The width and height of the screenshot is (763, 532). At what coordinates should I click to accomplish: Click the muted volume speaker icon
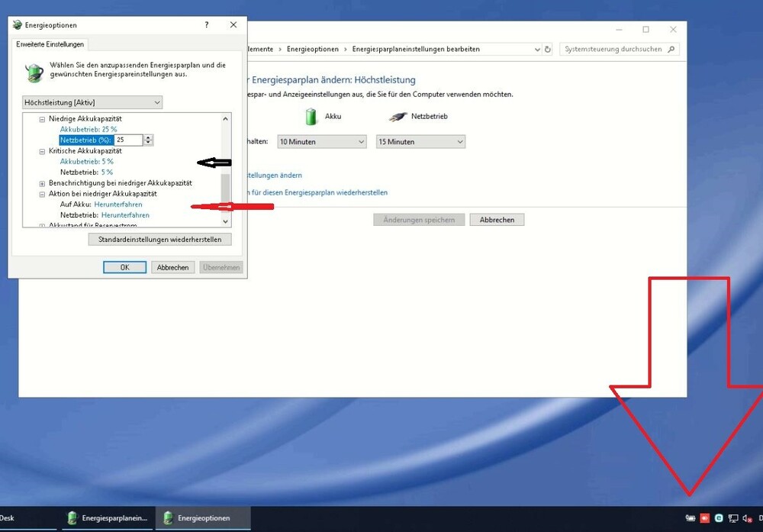click(x=748, y=518)
